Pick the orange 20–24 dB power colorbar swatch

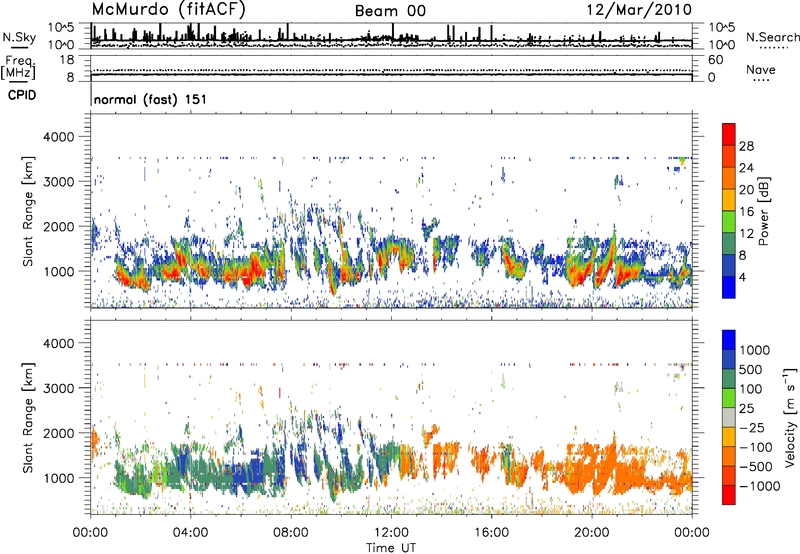coord(729,178)
